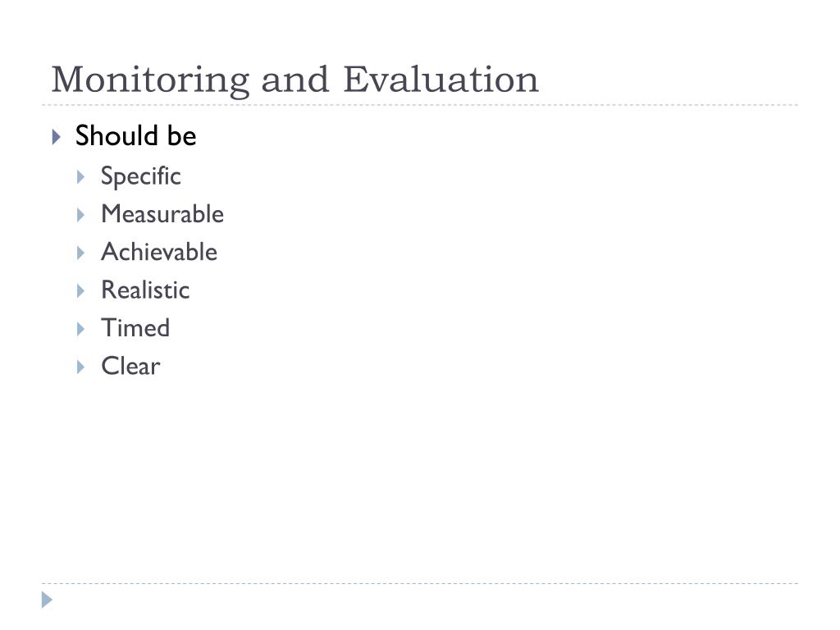Click the word Realistic
Image resolution: width=840 pixels, height=630 pixels.
(145, 290)
